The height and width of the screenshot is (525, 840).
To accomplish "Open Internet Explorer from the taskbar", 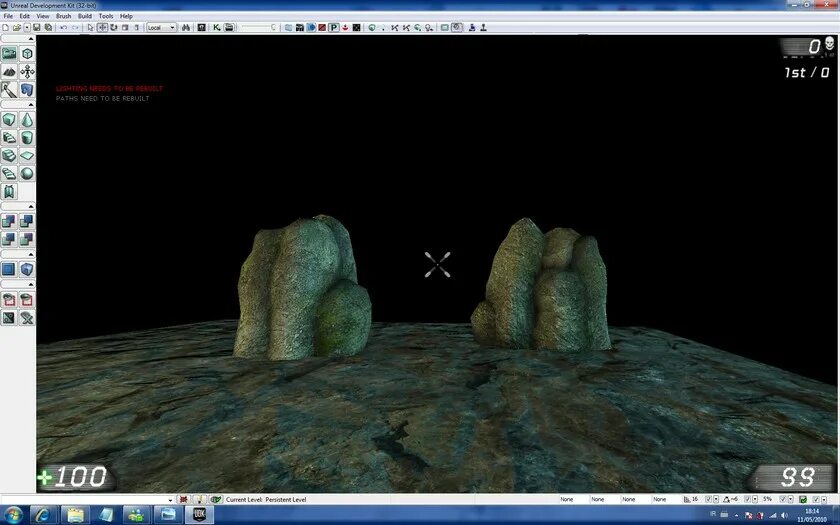I will pos(44,515).
